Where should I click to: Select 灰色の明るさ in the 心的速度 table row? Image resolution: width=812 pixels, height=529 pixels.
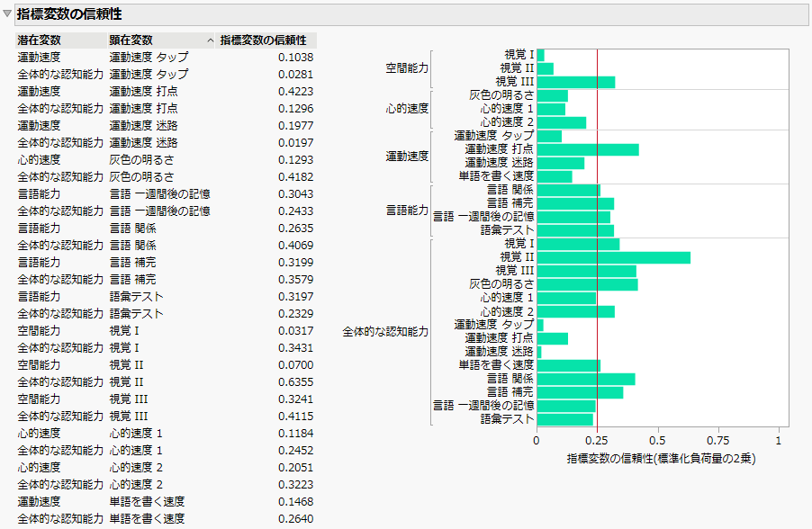[x=142, y=160]
